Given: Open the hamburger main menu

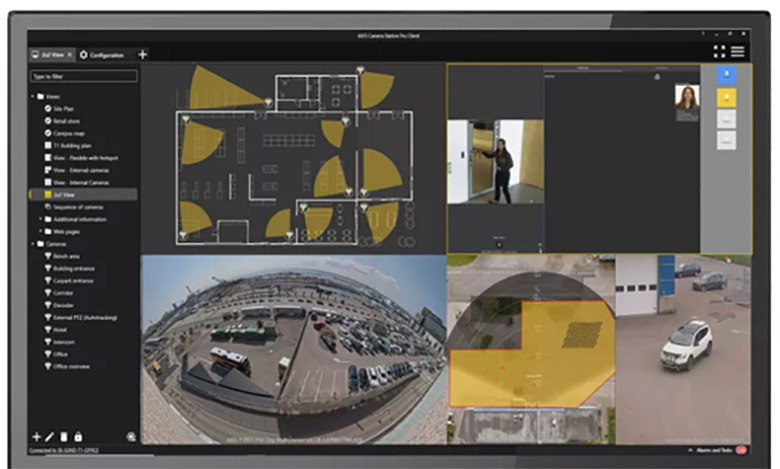Looking at the screenshot, I should tap(737, 51).
